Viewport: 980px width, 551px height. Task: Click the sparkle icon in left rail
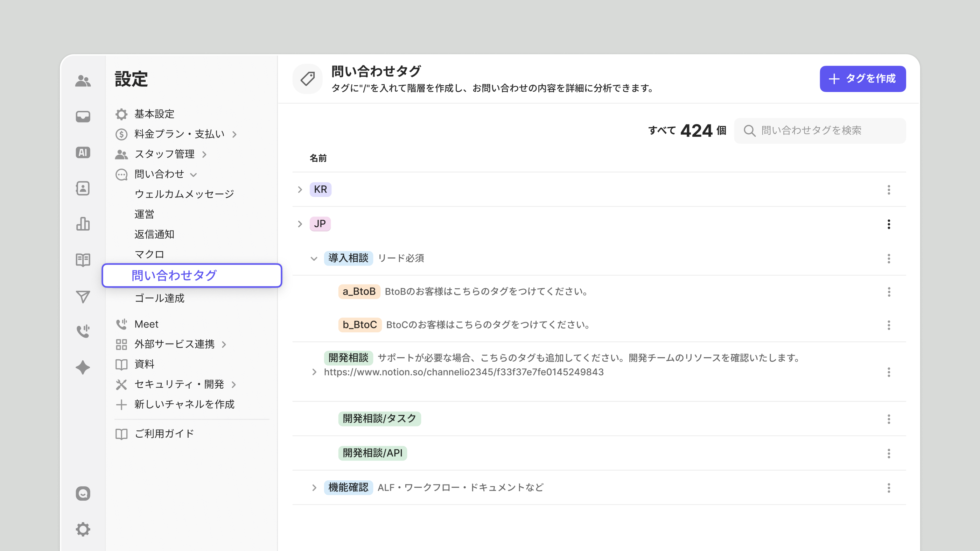pos(83,367)
